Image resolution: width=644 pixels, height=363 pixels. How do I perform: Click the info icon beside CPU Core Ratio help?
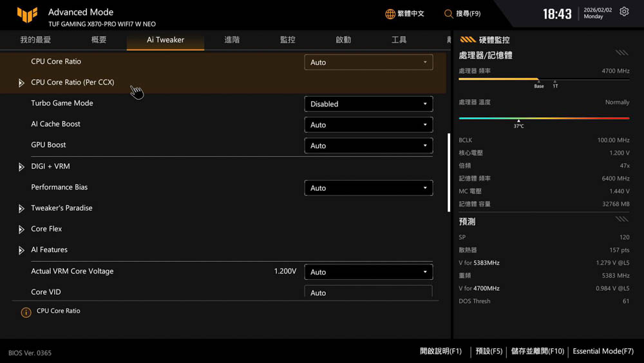(26, 313)
